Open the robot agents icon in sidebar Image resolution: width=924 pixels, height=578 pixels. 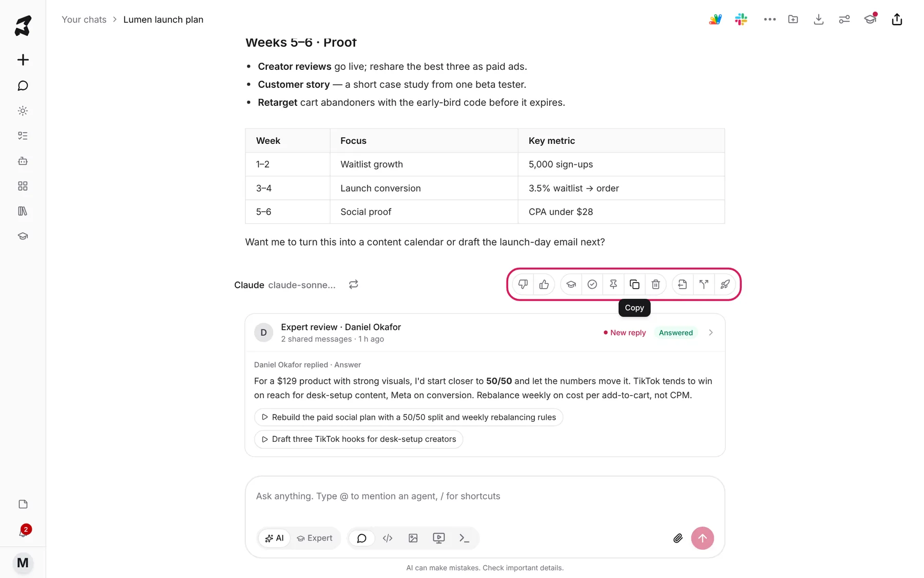[x=23, y=161]
